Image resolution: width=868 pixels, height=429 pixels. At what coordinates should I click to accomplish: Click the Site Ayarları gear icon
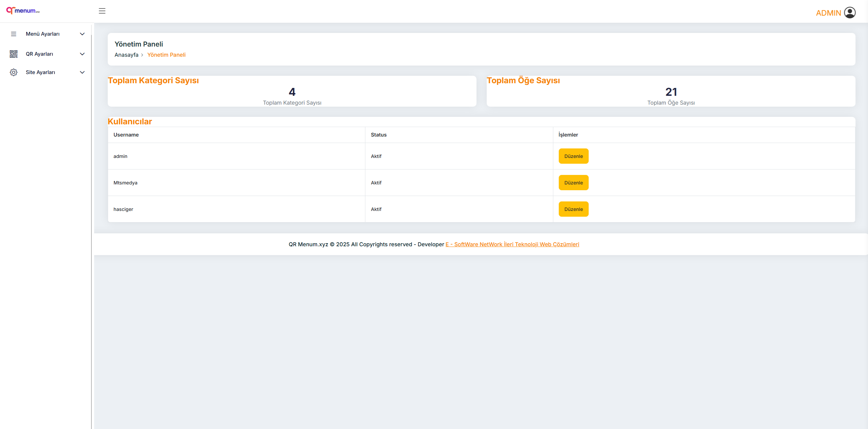tap(14, 72)
